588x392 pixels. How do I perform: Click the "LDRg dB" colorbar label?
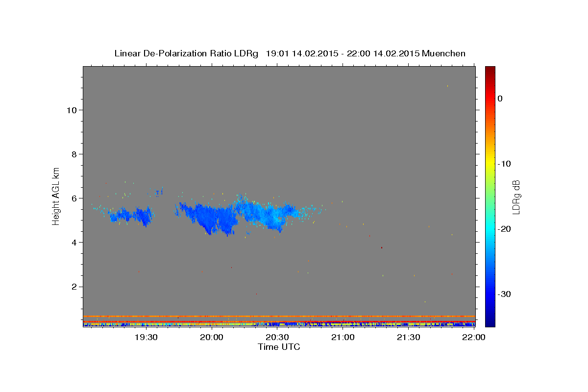coord(516,197)
